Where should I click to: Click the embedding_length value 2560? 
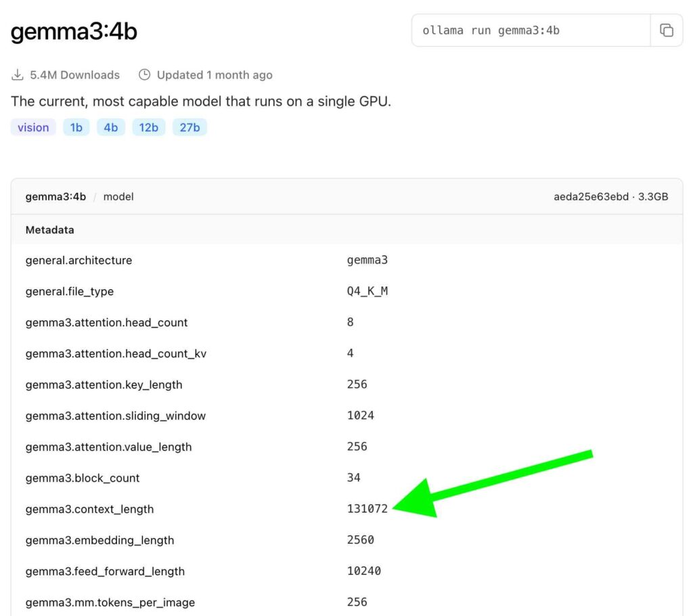[x=360, y=540]
